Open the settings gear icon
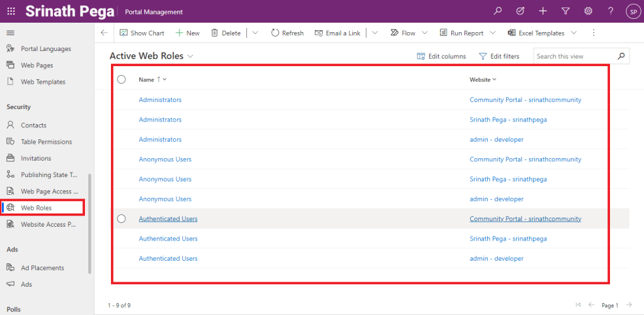Screen dimensions: 644x315 pyautogui.click(x=588, y=11)
